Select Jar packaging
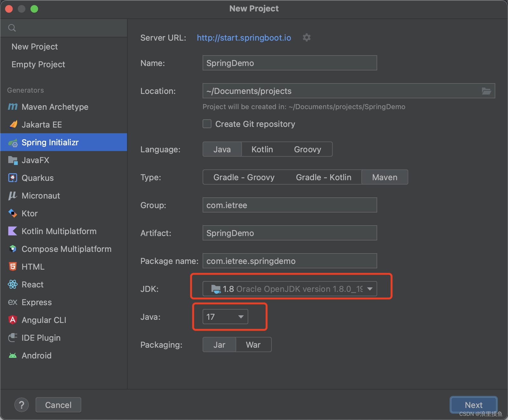The width and height of the screenshot is (508, 420). point(219,345)
